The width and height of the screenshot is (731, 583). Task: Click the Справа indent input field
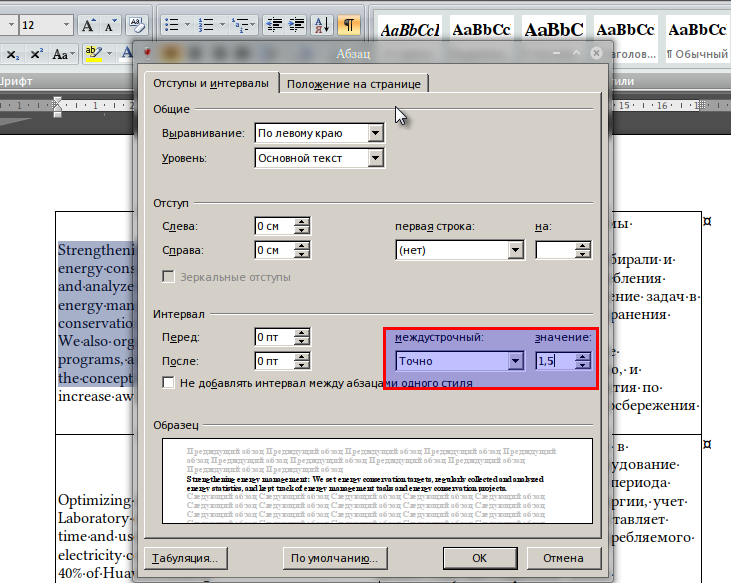[275, 250]
